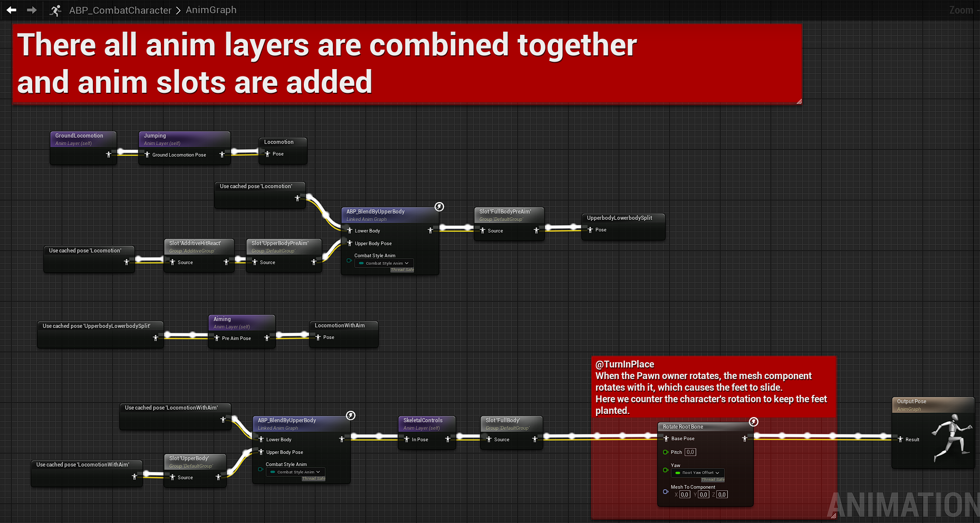
Task: Click the In Pose pin on SkeletalControls node
Action: pyautogui.click(x=407, y=439)
